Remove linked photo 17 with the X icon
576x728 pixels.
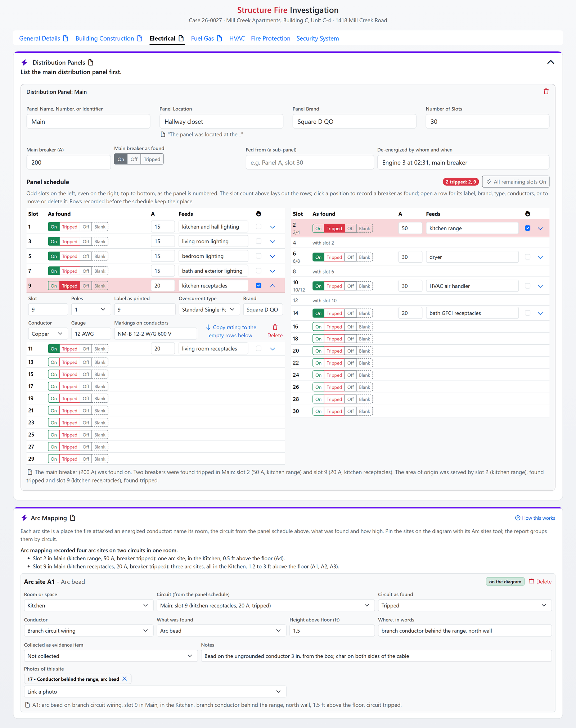tap(125, 679)
